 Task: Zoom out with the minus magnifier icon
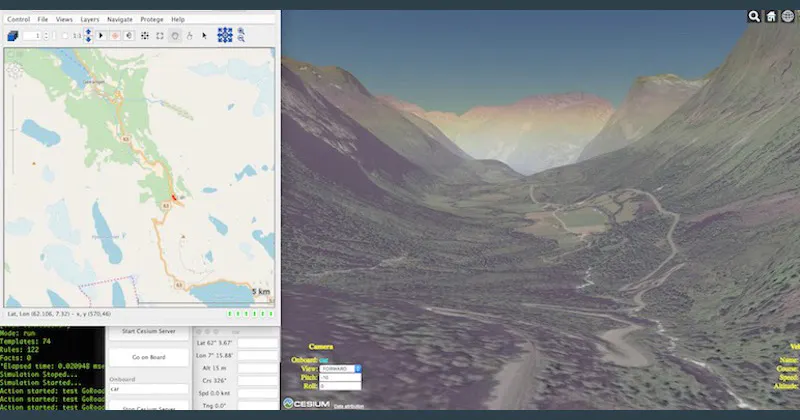pyautogui.click(x=241, y=39)
